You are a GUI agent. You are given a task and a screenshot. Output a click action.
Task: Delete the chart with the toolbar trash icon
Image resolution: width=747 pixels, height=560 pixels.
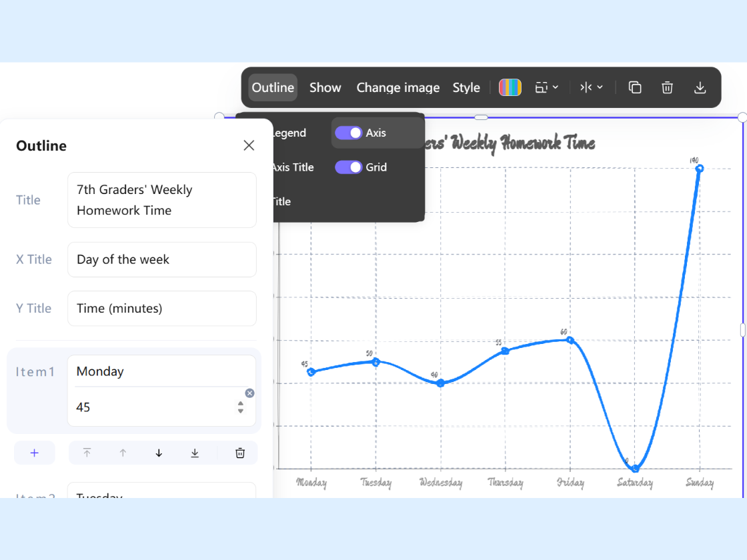pos(667,87)
